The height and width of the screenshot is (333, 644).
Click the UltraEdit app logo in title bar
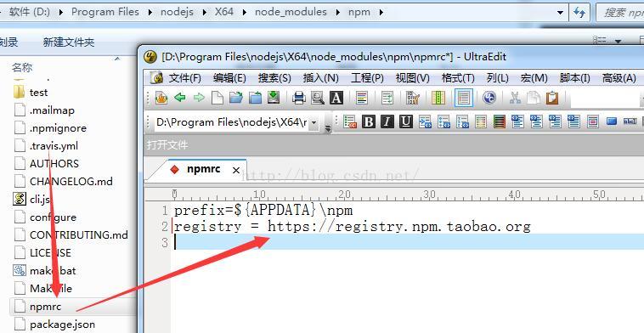[x=150, y=57]
